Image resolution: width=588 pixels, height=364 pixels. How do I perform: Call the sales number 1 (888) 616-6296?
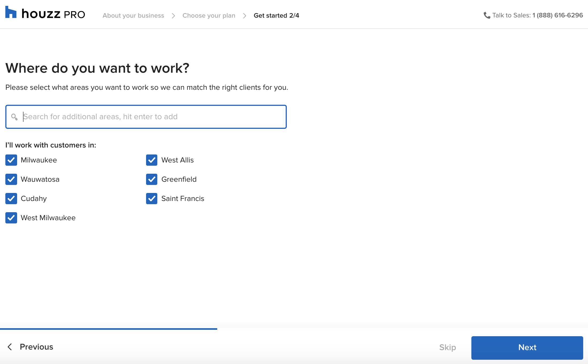(557, 15)
